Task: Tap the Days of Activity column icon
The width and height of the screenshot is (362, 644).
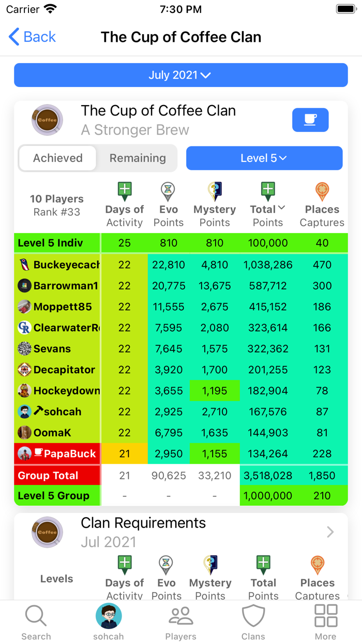Action: pyautogui.click(x=125, y=191)
